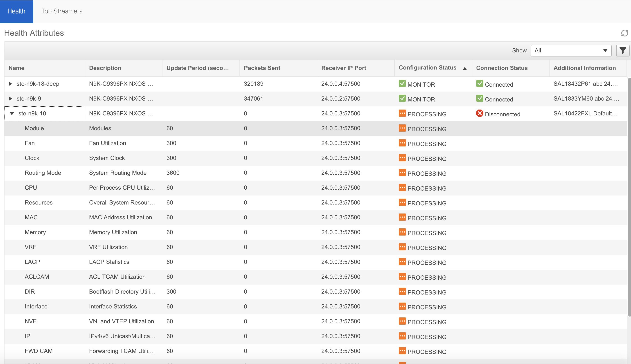Click sort arrow on Configuration Status column
631x364 pixels.
(x=464, y=68)
